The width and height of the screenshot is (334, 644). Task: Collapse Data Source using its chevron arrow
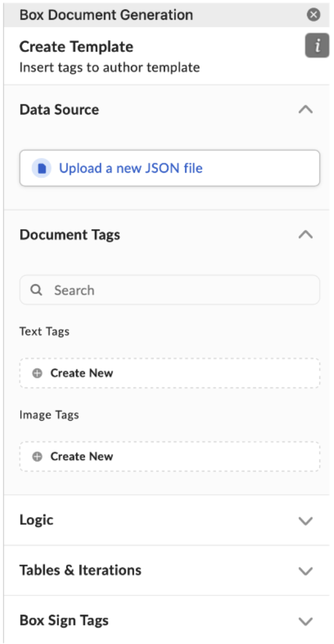306,109
